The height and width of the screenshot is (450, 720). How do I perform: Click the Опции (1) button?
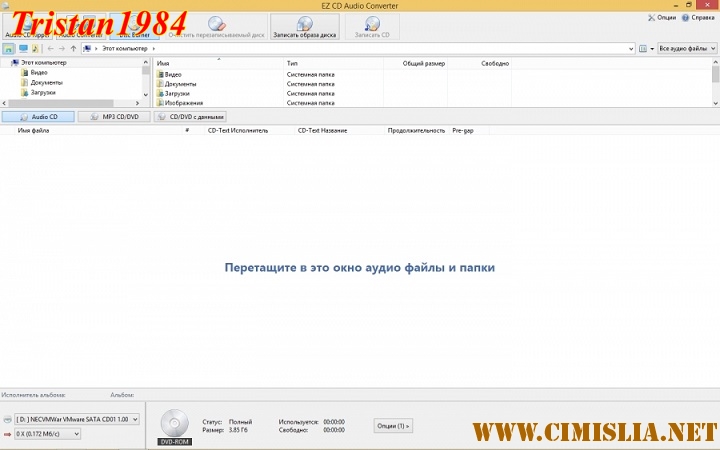click(393, 426)
